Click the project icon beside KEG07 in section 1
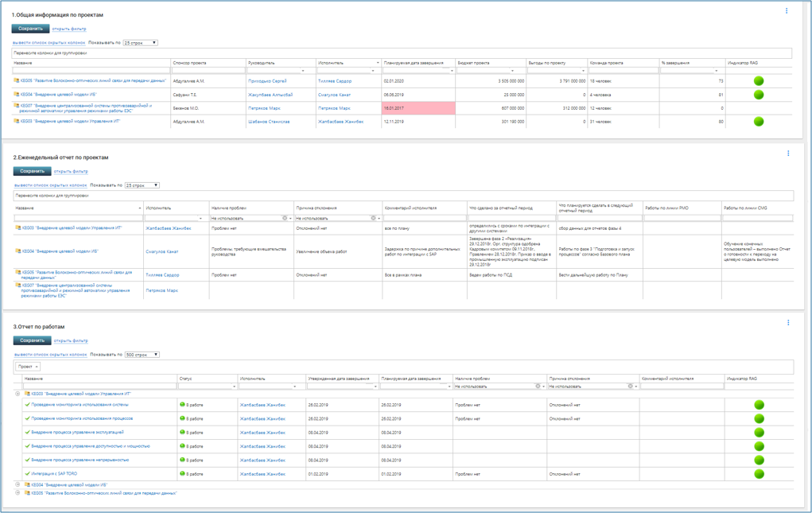The height and width of the screenshot is (513, 812). [x=16, y=106]
